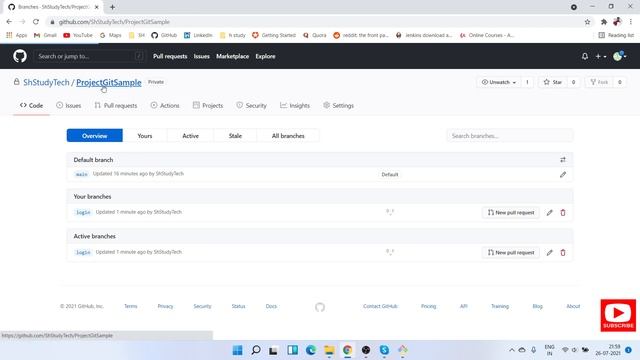640x360 pixels.
Task: Open Issues in top navigation
Action: [x=201, y=56]
